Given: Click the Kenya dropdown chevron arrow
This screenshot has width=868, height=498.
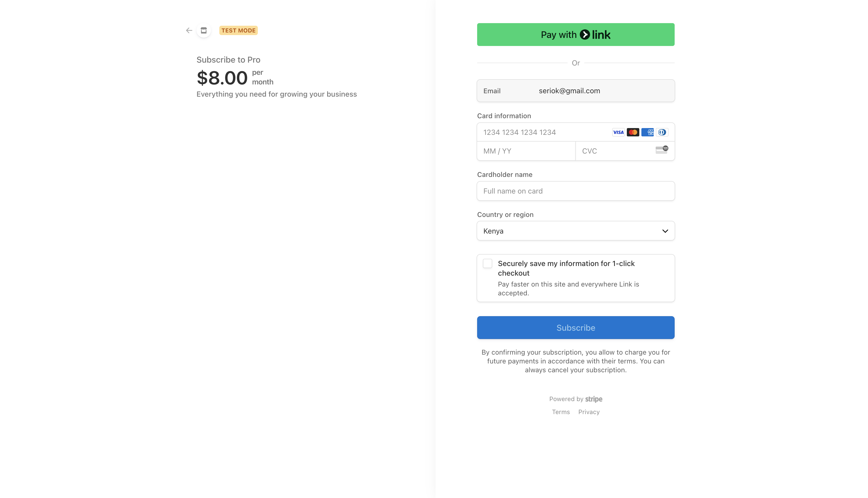Looking at the screenshot, I should pyautogui.click(x=665, y=231).
